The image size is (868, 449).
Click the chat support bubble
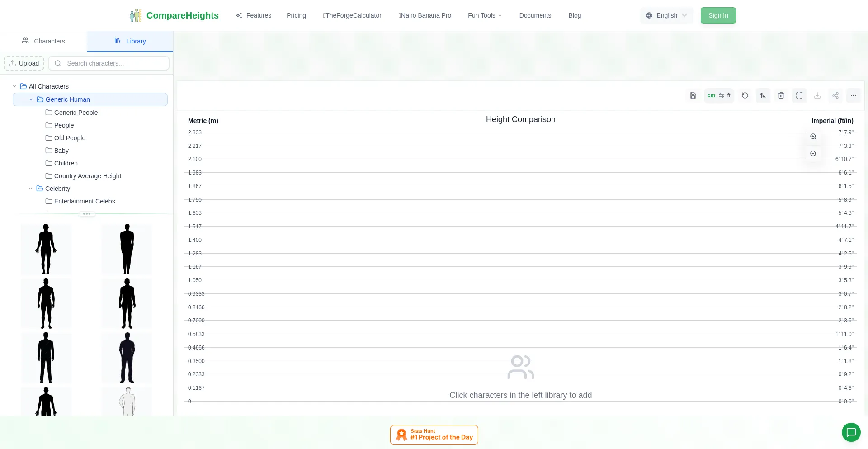tap(851, 432)
